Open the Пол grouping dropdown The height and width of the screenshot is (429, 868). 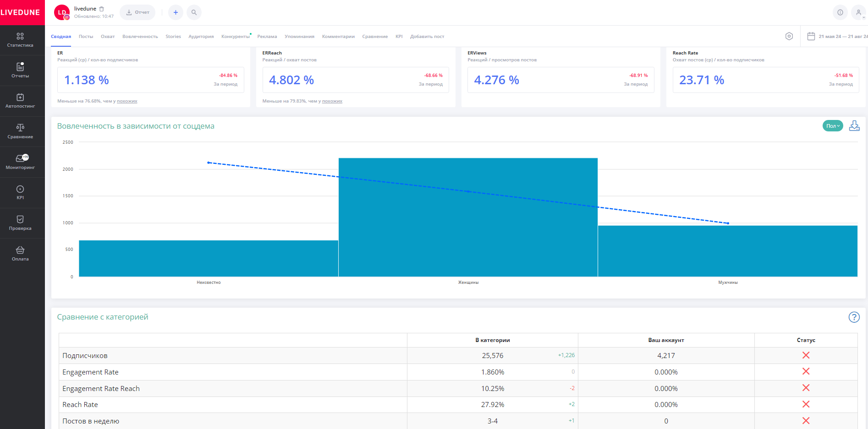coord(833,126)
